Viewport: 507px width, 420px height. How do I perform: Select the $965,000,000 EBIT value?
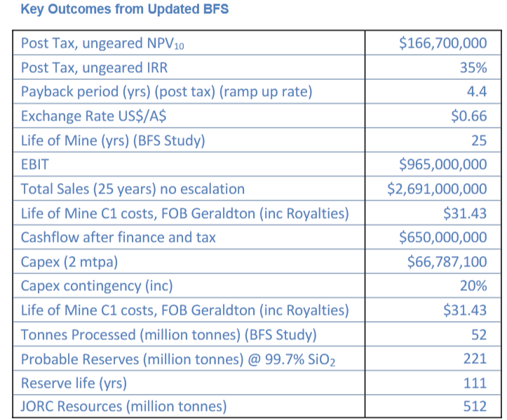pos(442,165)
